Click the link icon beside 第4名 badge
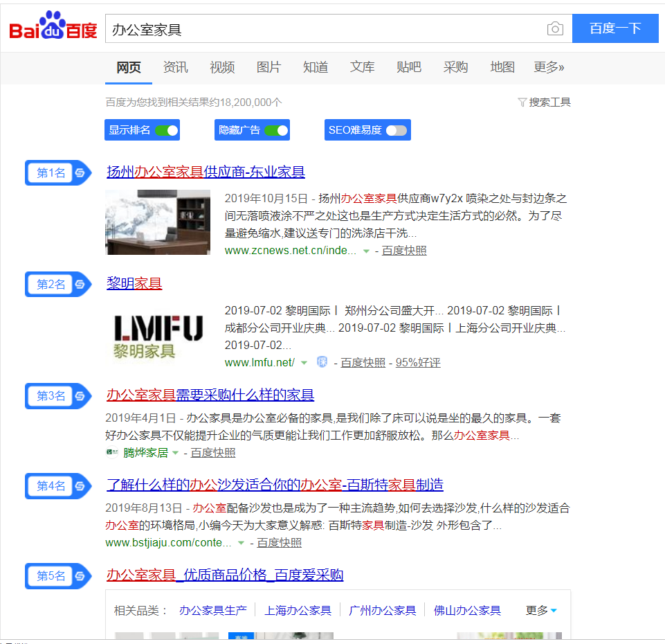Screen dimensions: 665x644 click(x=80, y=486)
